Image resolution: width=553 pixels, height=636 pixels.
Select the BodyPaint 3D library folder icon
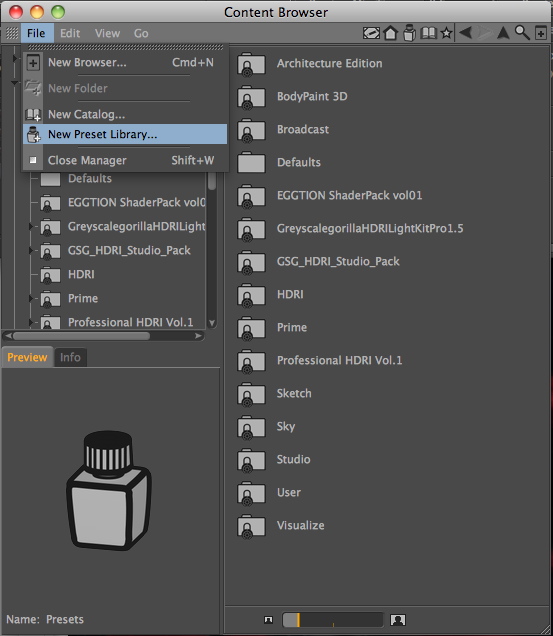(x=251, y=97)
